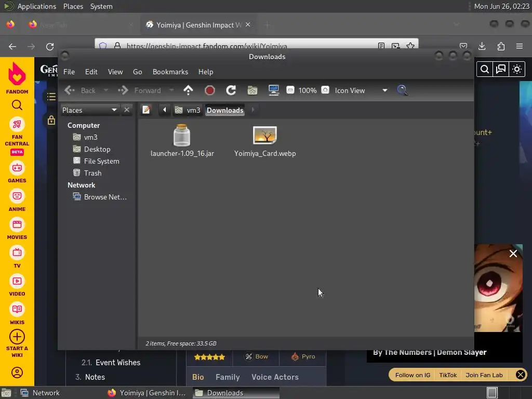Zoom out file manager view
The width and height of the screenshot is (532, 399).
(x=290, y=90)
